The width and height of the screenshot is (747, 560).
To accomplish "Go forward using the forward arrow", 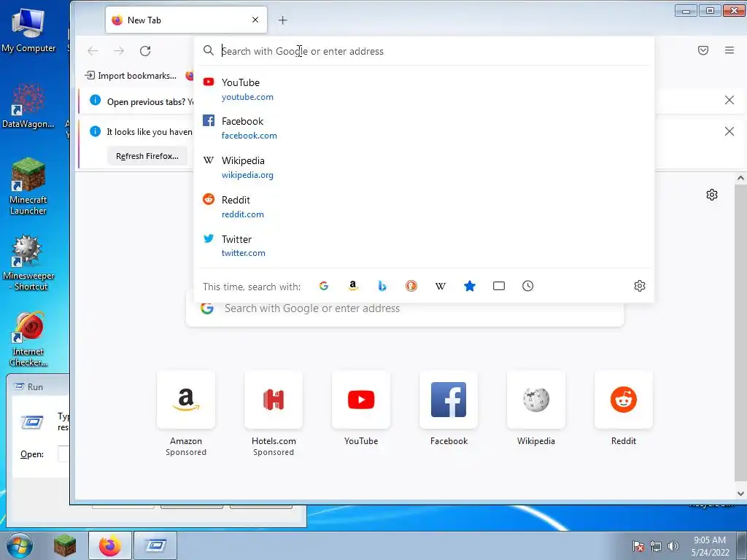I will [x=119, y=51].
